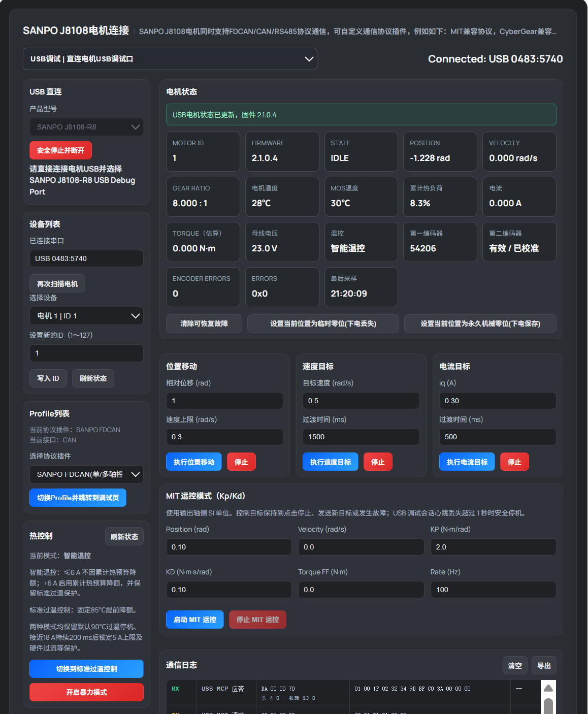Click the MIT Velocity (rad/s) field
588x714 pixels.
(361, 547)
